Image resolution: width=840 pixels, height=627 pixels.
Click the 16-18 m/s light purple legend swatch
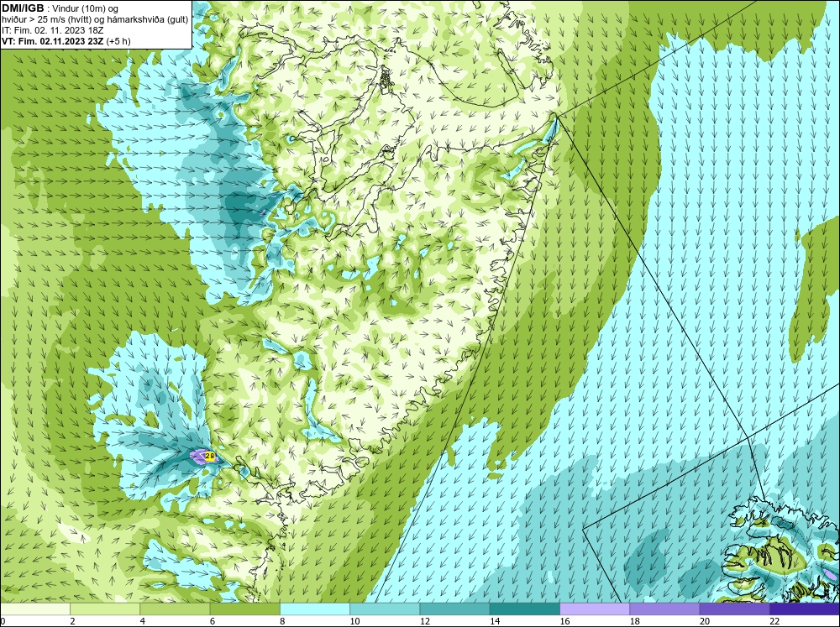tap(595, 609)
